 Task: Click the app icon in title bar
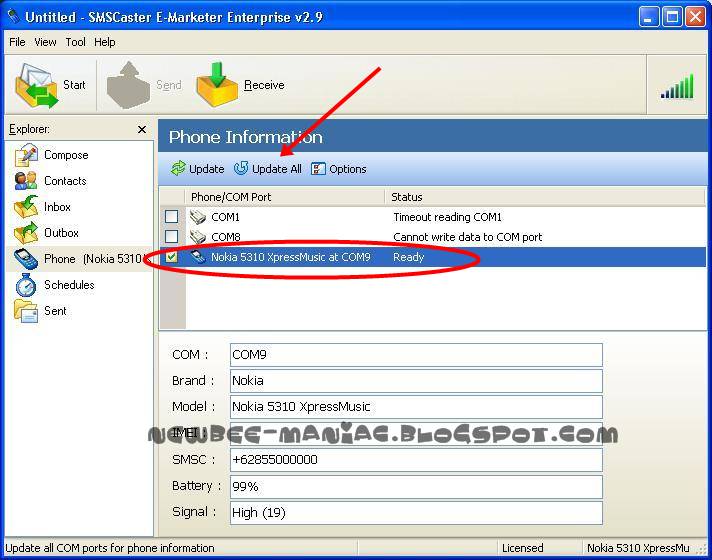[14, 16]
